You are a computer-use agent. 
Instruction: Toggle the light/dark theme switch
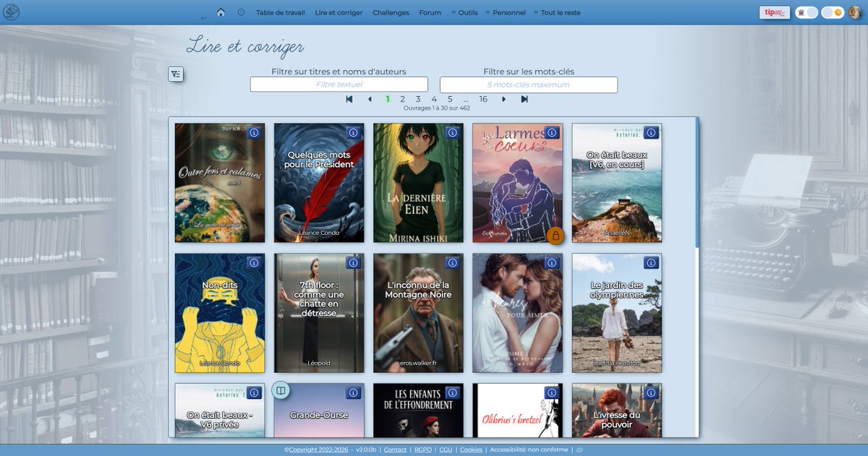click(x=833, y=12)
